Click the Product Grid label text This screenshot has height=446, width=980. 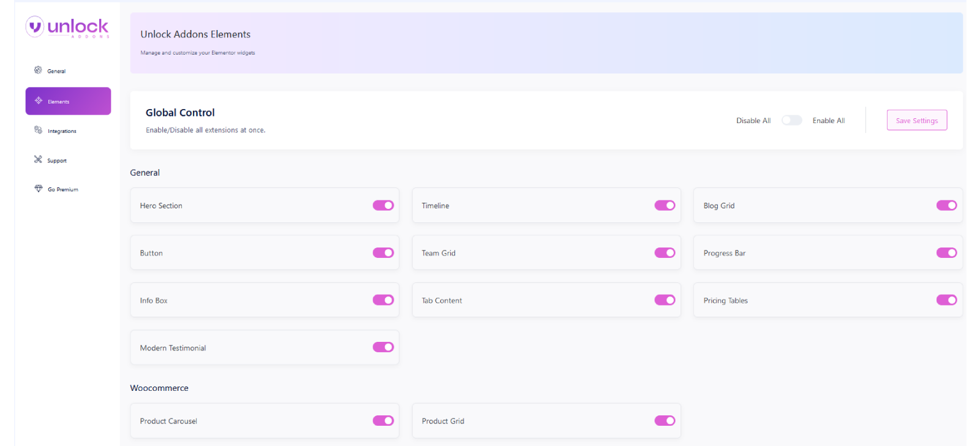point(443,421)
